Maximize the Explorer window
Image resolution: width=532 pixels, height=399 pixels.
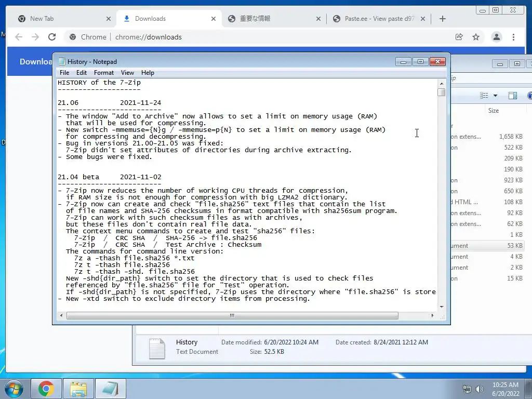[x=517, y=63]
